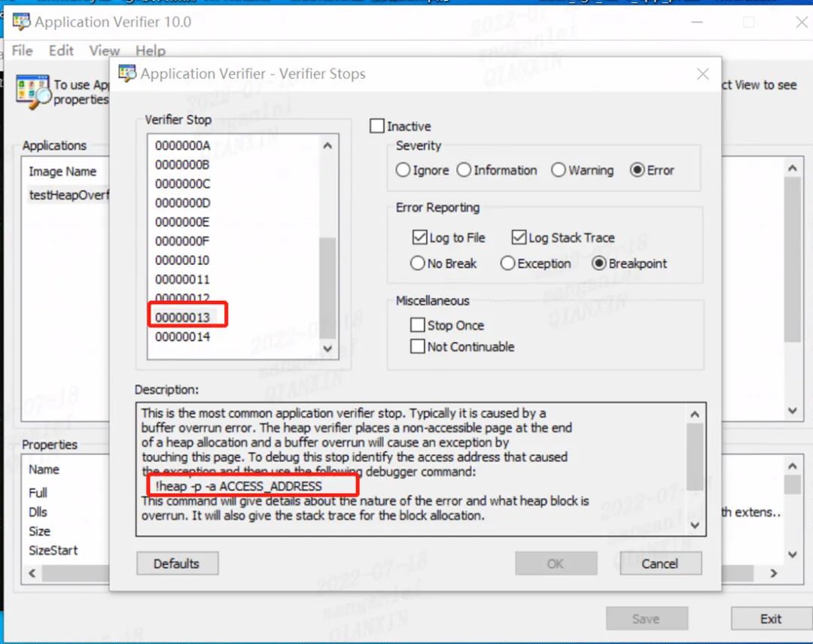
Task: Click Properties horizontal scroll left arrow
Action: point(32,573)
